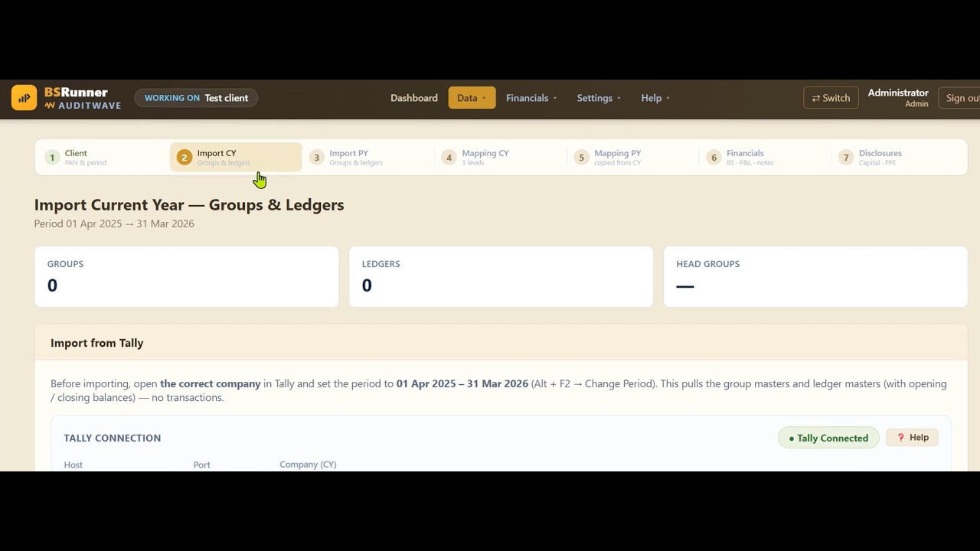Expand the Data menu dropdown

472,98
